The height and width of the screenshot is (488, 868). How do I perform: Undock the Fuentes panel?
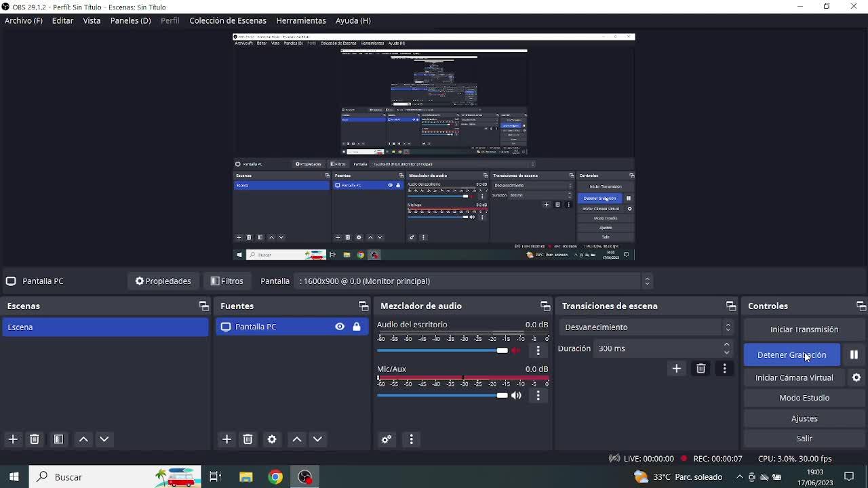[x=363, y=306]
